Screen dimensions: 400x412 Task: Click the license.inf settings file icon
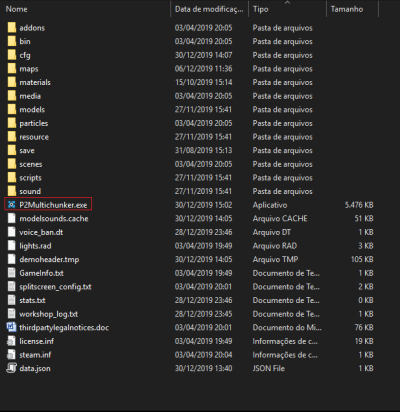(x=12, y=341)
